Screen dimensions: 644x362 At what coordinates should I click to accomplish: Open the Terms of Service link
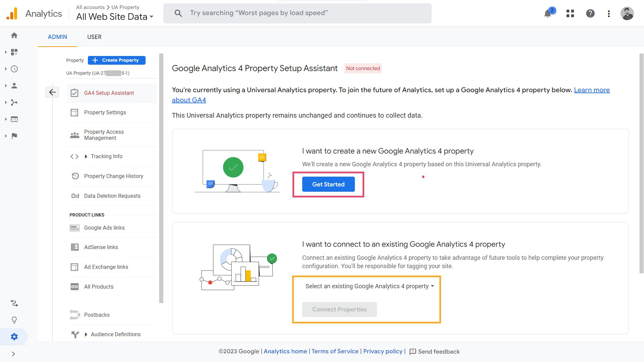tap(335, 351)
